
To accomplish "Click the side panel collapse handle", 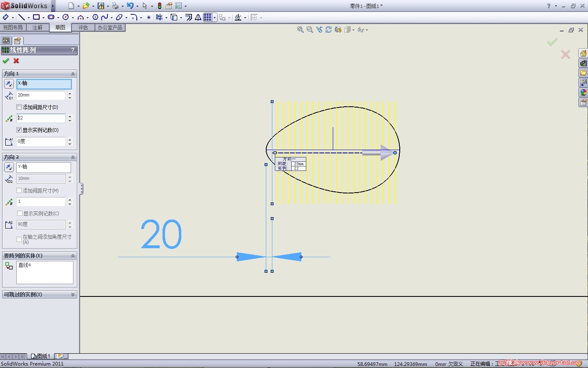I will [x=82, y=188].
